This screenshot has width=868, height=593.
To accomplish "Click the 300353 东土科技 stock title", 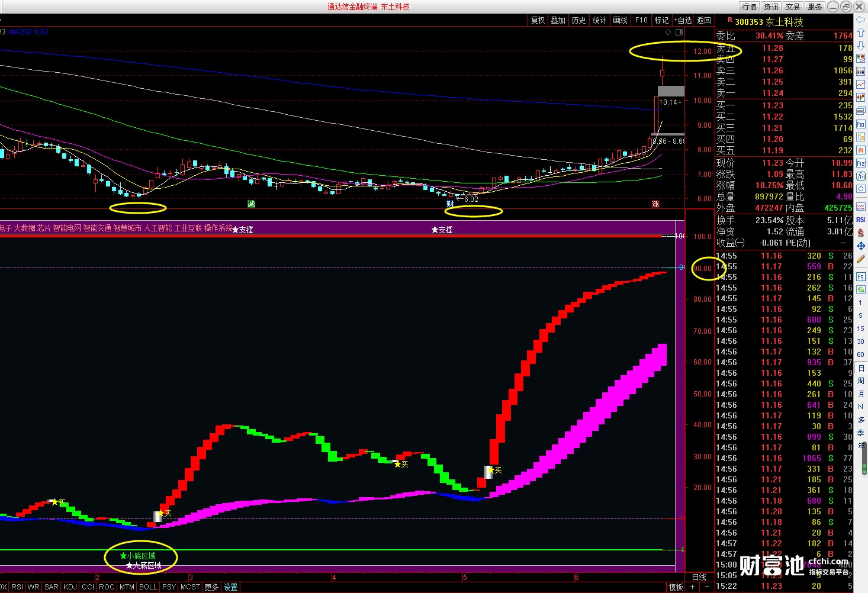I will pos(769,22).
